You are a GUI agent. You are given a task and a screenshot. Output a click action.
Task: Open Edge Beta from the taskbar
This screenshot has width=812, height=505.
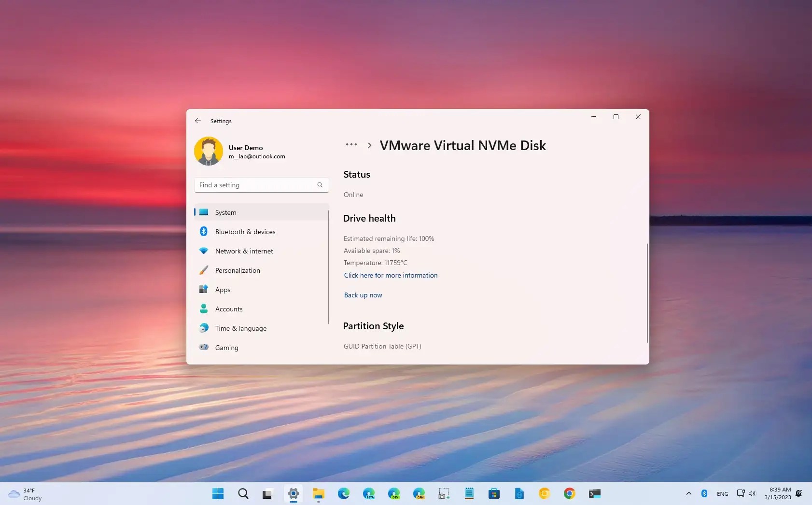[369, 493]
